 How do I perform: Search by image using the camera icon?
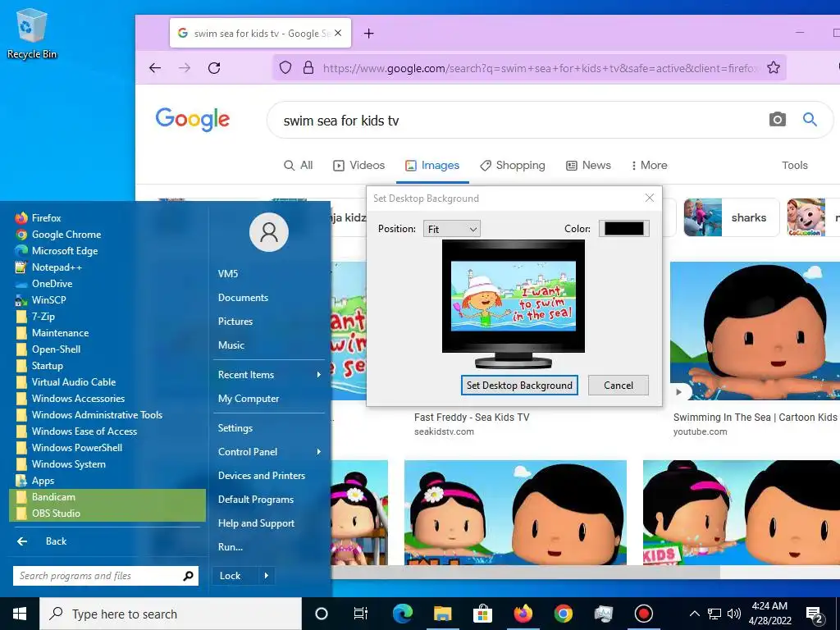pyautogui.click(x=778, y=120)
